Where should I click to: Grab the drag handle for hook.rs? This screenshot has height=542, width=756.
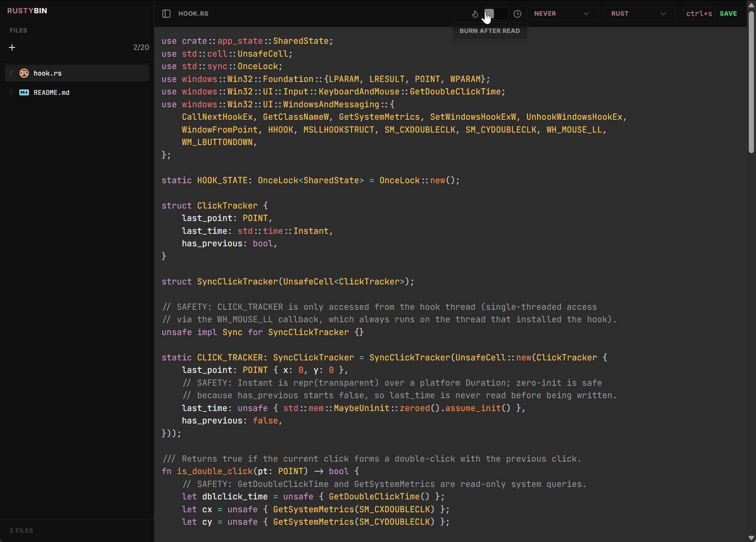[x=11, y=73]
